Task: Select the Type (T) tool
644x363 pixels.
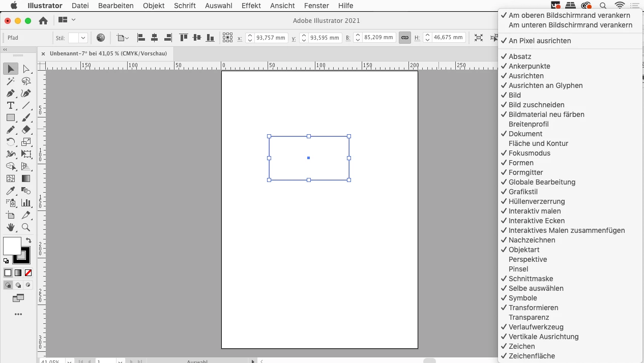Action: pyautogui.click(x=11, y=106)
